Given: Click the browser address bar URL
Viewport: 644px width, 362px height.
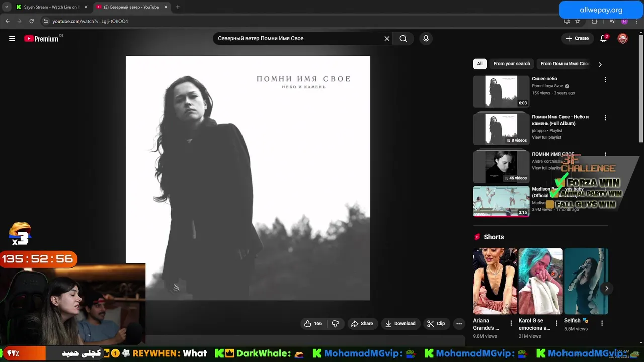Looking at the screenshot, I should pos(90,21).
